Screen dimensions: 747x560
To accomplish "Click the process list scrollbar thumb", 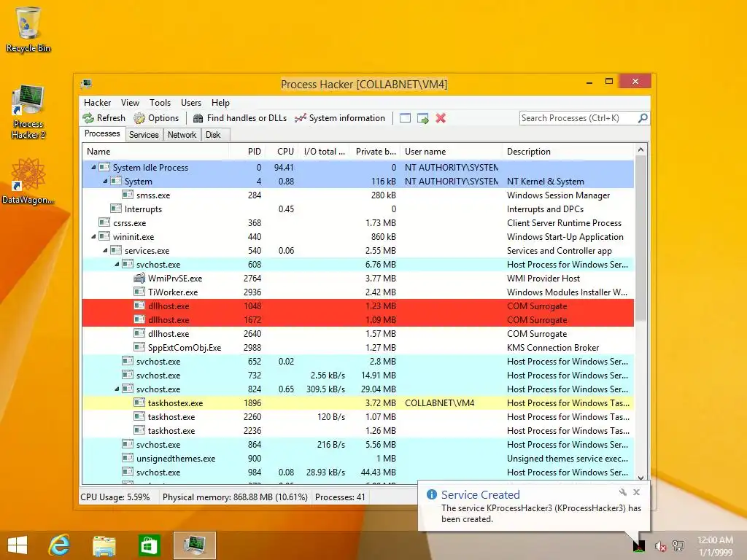I will (x=640, y=238).
